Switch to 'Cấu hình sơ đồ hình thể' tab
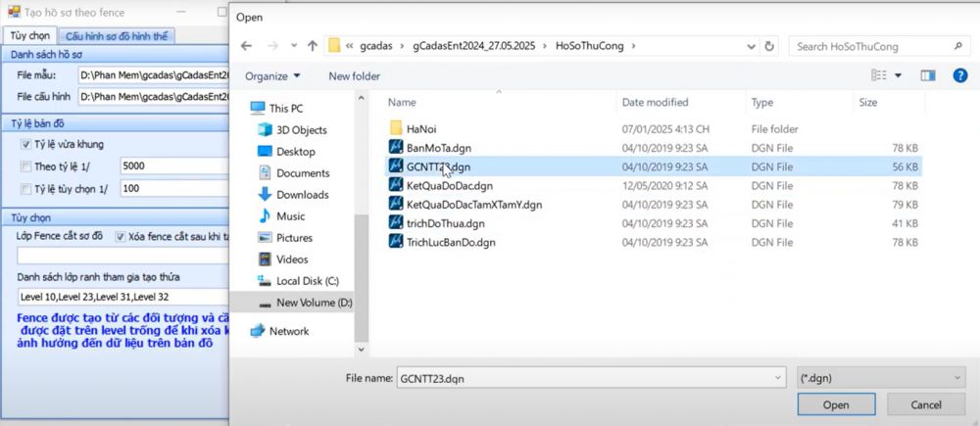This screenshot has width=980, height=426. (116, 35)
